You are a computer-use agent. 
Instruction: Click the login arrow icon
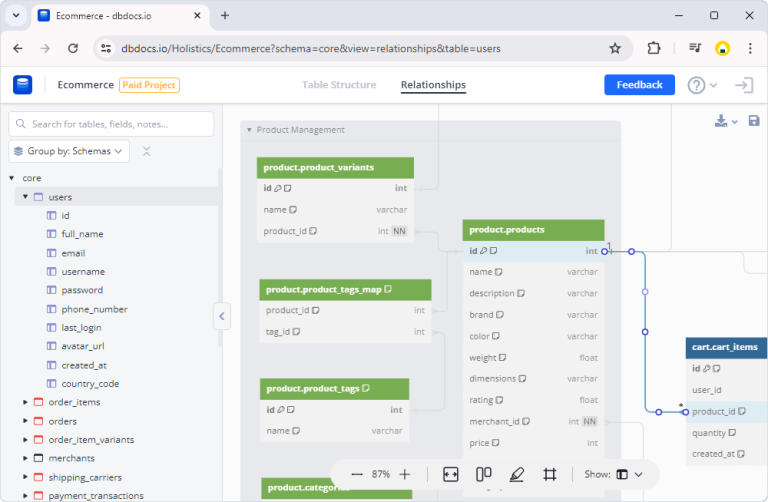click(x=744, y=85)
